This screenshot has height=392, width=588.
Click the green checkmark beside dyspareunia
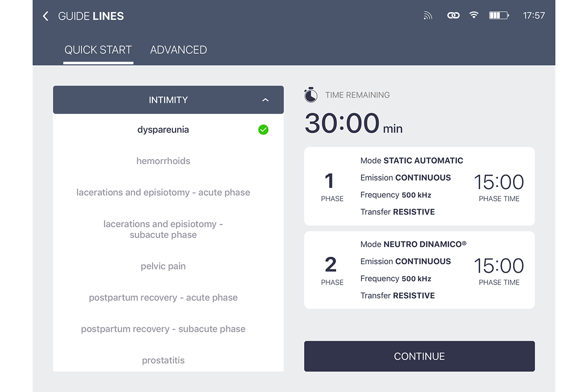pos(264,130)
